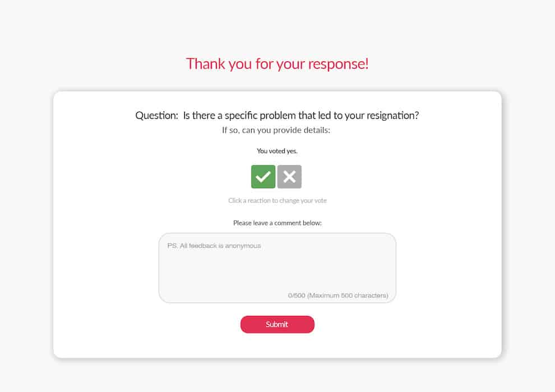The image size is (555, 392).
Task: Select the white checkmark symbol on the green button
Action: (263, 177)
